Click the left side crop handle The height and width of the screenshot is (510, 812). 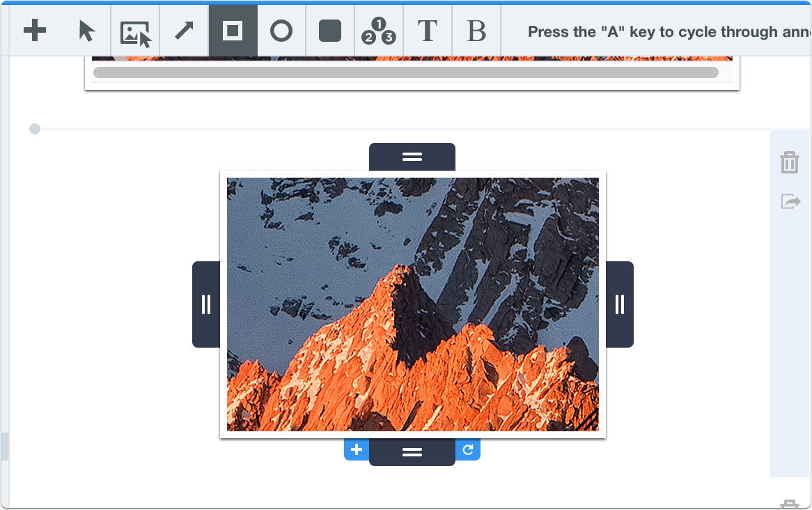(x=206, y=304)
